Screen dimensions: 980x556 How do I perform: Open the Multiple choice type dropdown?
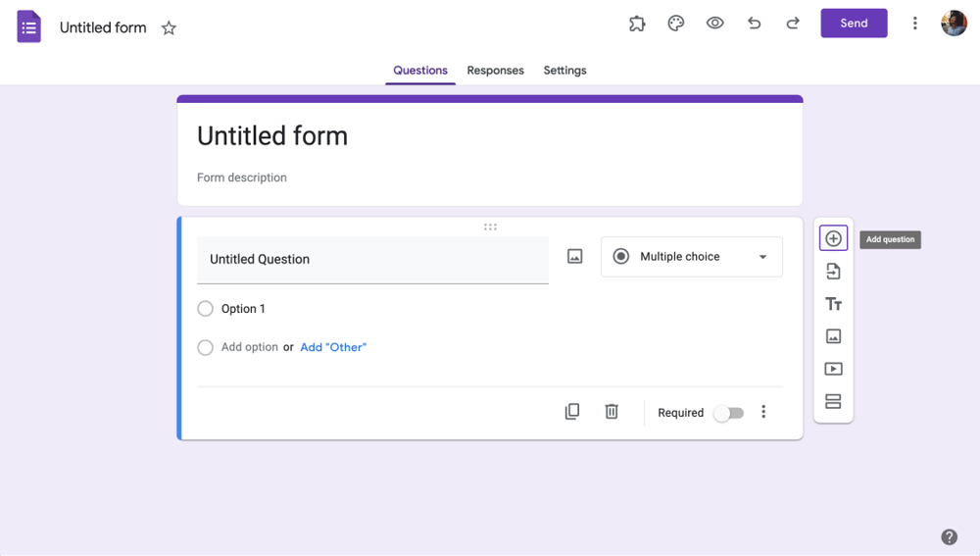(692, 257)
